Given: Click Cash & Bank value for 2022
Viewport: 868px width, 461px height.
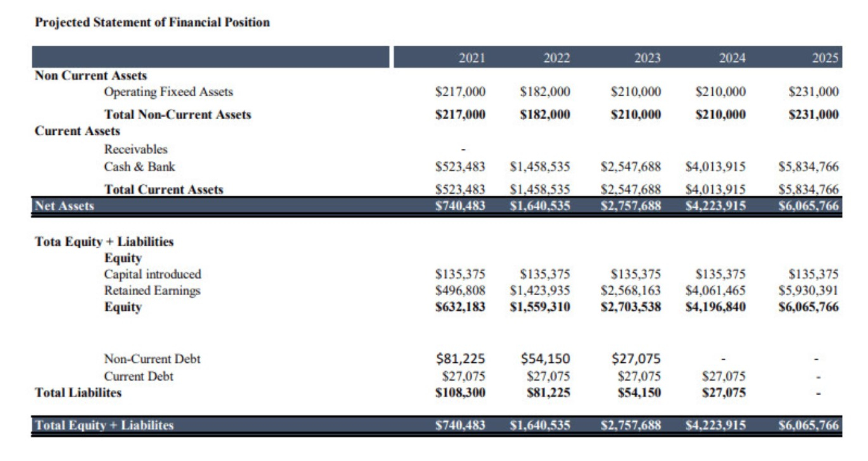Looking at the screenshot, I should (x=540, y=167).
